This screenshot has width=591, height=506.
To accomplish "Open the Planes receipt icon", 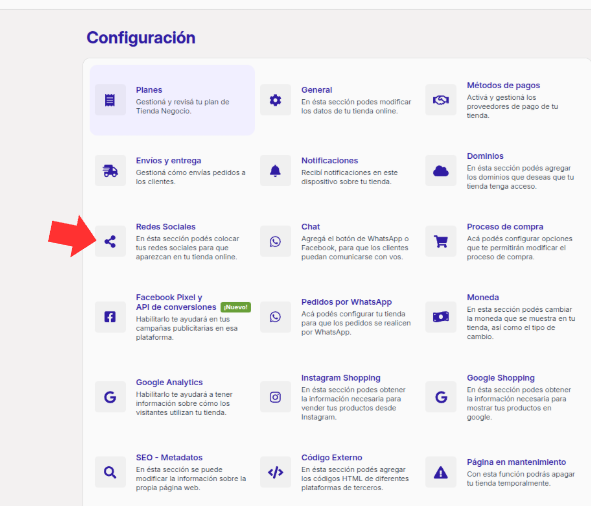I will pos(110,100).
